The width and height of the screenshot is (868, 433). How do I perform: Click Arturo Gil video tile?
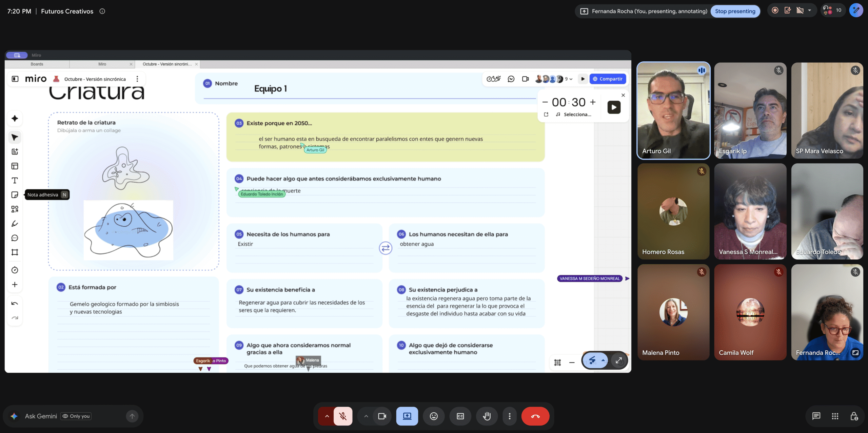point(673,110)
